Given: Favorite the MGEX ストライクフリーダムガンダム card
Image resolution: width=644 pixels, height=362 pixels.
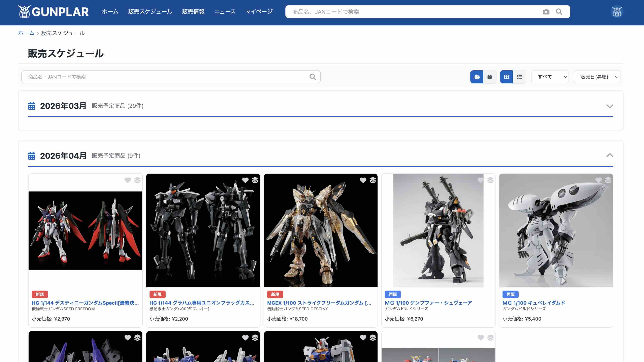Looking at the screenshot, I should coord(363,180).
